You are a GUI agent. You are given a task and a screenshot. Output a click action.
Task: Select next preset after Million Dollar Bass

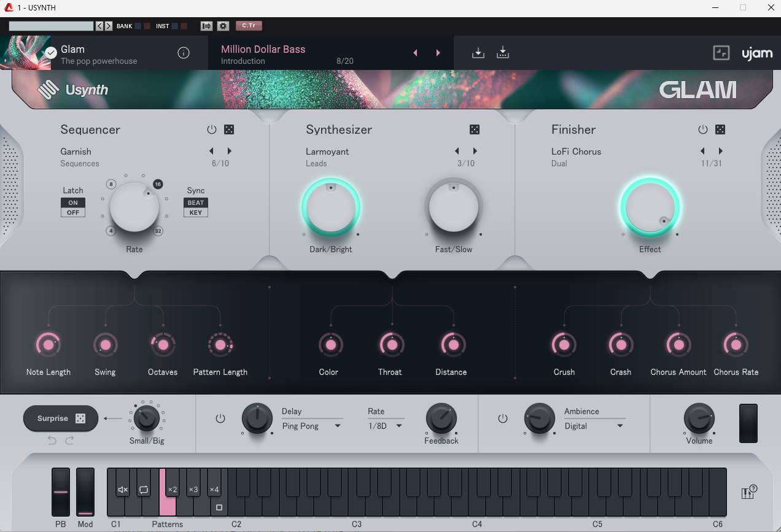click(438, 53)
